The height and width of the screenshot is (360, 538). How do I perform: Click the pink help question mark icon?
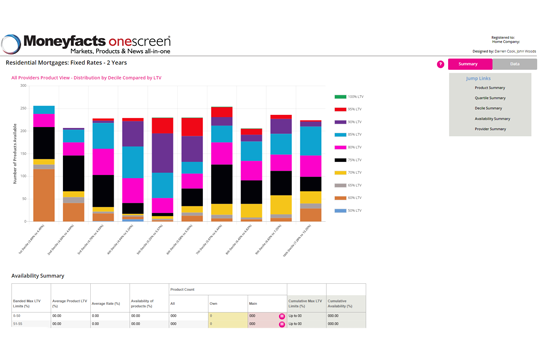440,64
